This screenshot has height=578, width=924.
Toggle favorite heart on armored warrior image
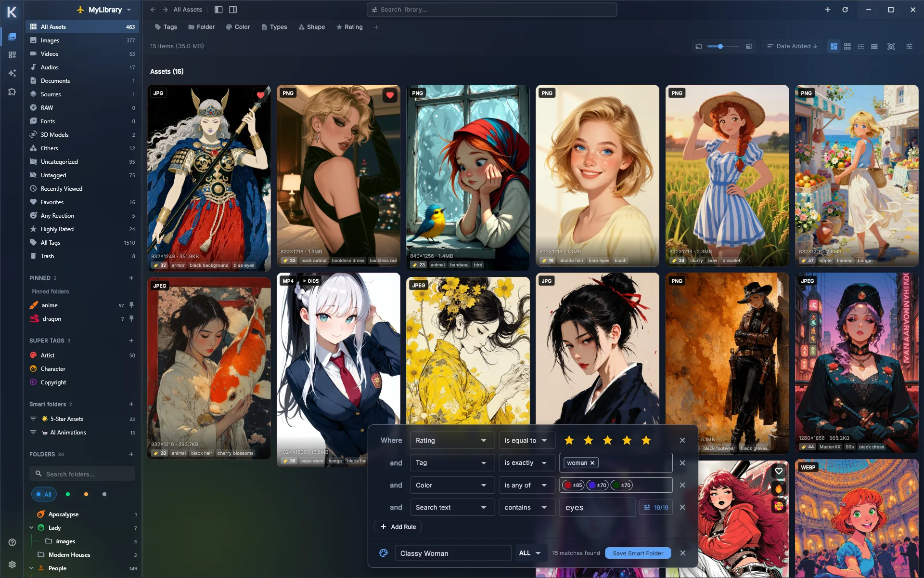(x=260, y=95)
